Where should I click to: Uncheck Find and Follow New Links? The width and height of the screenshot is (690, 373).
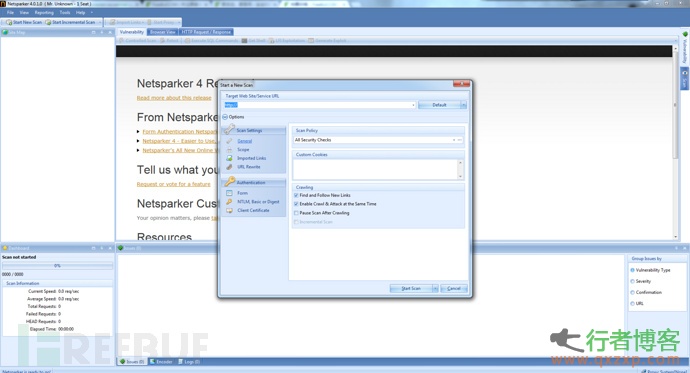pyautogui.click(x=296, y=195)
